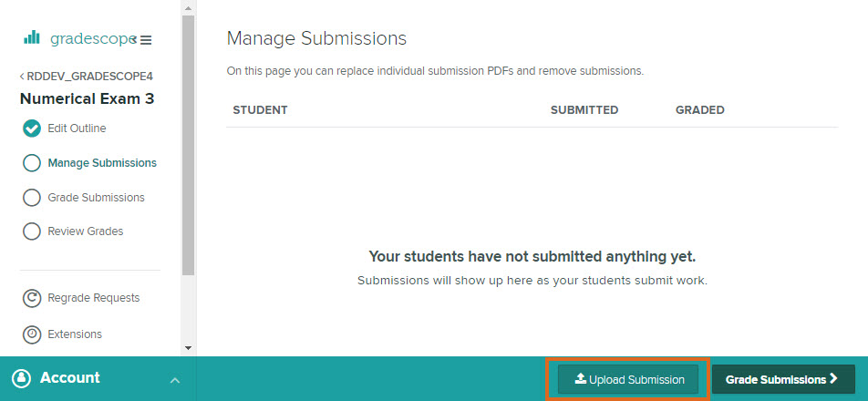Click the Grade Submissions right chevron icon
Image resolution: width=868 pixels, height=401 pixels.
[x=833, y=379]
